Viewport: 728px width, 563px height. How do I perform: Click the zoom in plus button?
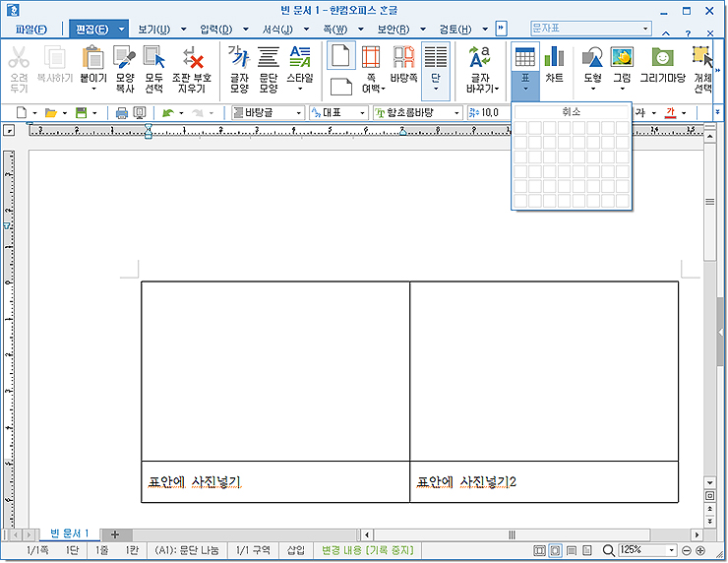[700, 551]
